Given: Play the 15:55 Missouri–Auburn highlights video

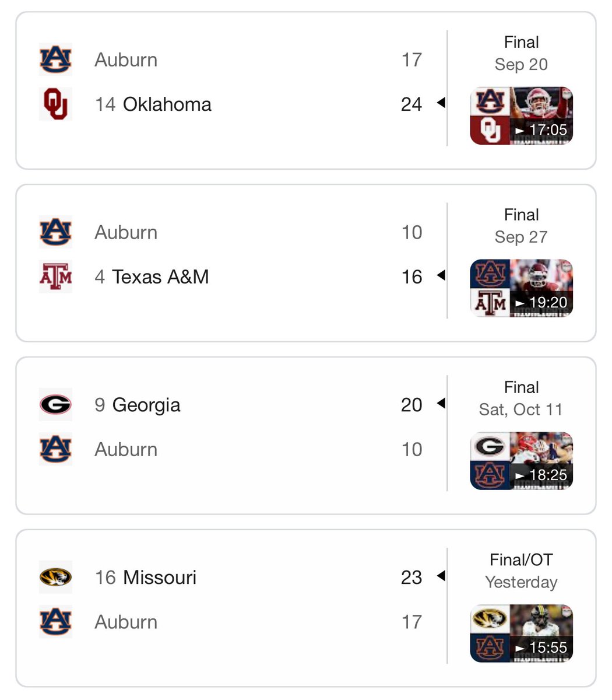Looking at the screenshot, I should click(522, 633).
